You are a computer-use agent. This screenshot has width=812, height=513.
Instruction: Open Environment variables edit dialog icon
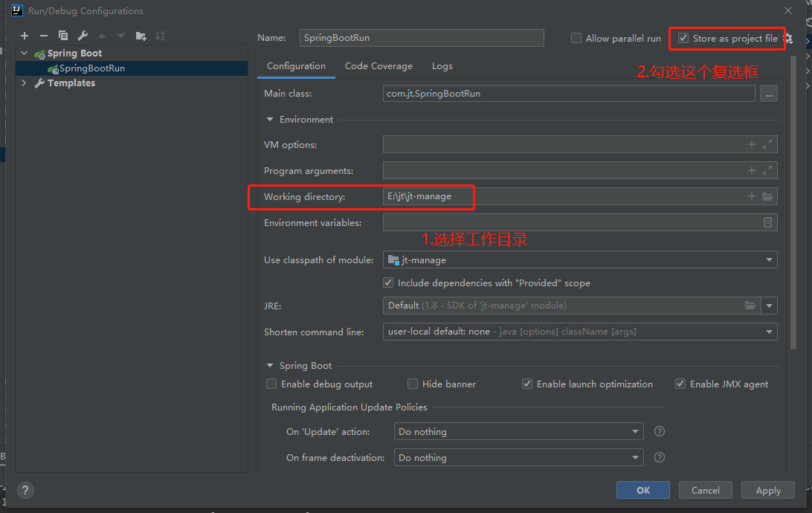click(x=767, y=222)
